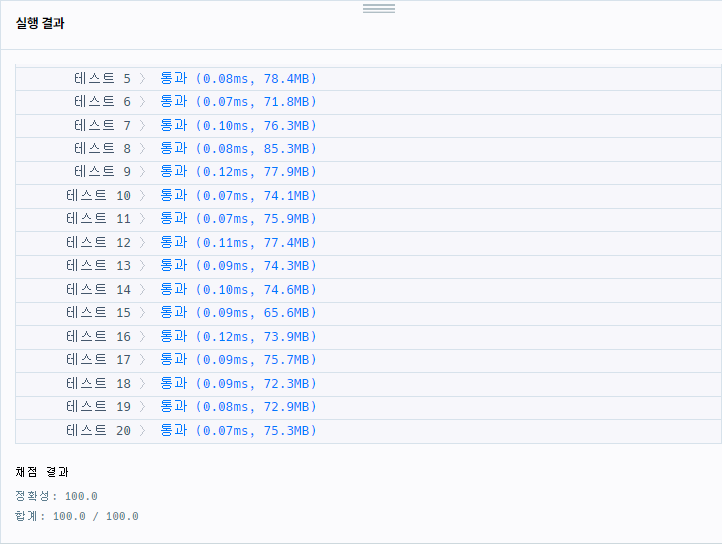Click the 테스트 14 label
The image size is (722, 544).
click(99, 290)
